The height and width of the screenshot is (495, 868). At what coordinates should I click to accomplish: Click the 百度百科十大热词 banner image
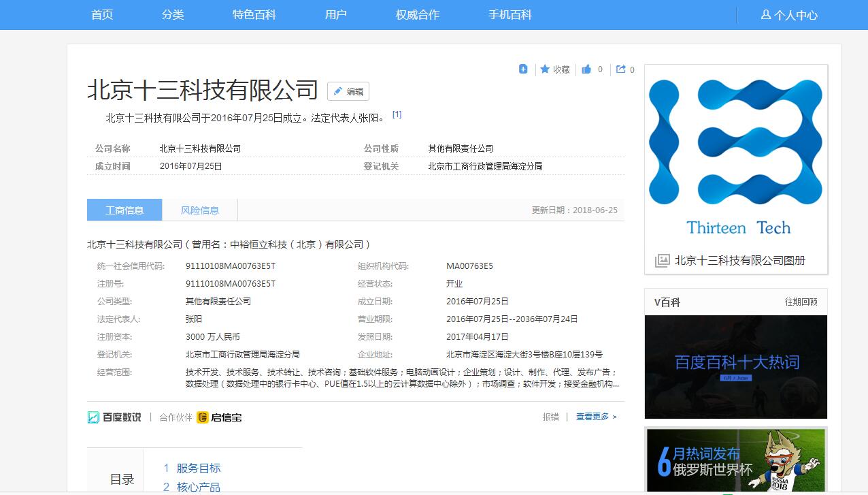click(x=735, y=367)
